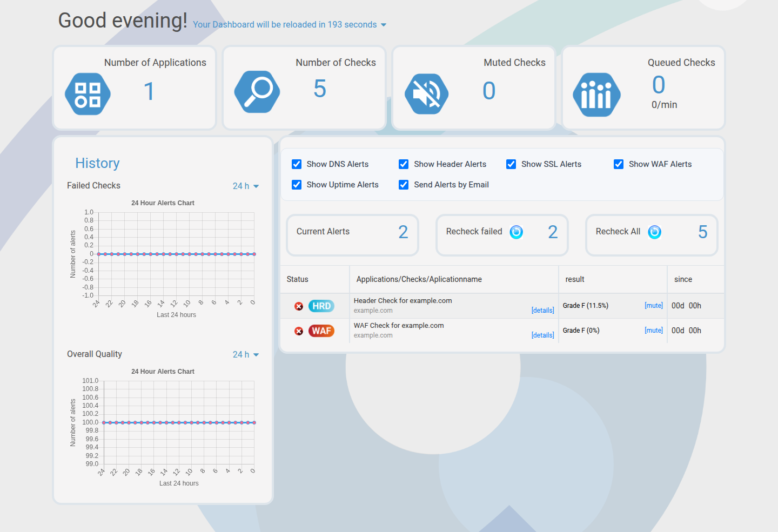Click the muted speaker icon on Muted Checks
Image resolution: width=778 pixels, height=532 pixels.
427,93
